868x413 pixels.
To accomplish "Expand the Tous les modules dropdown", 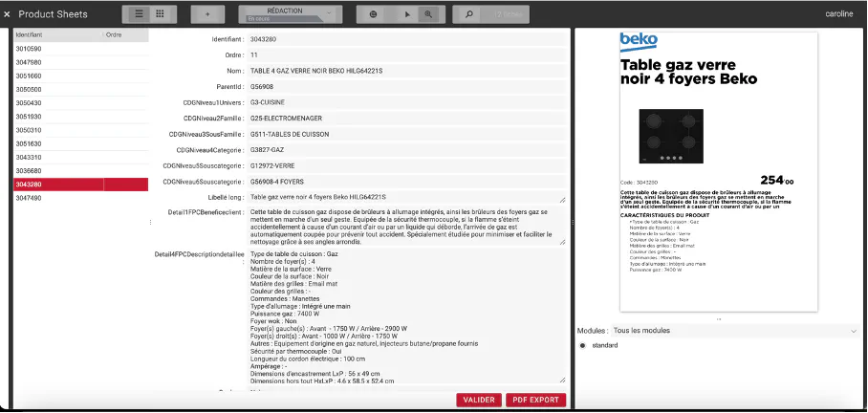I will 717,330.
